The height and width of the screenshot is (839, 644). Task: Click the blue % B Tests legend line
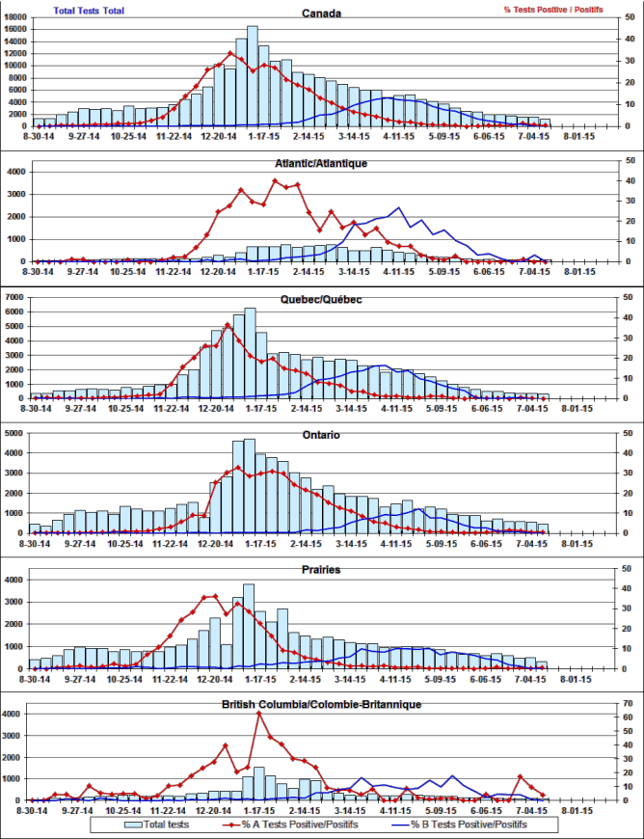(394, 825)
